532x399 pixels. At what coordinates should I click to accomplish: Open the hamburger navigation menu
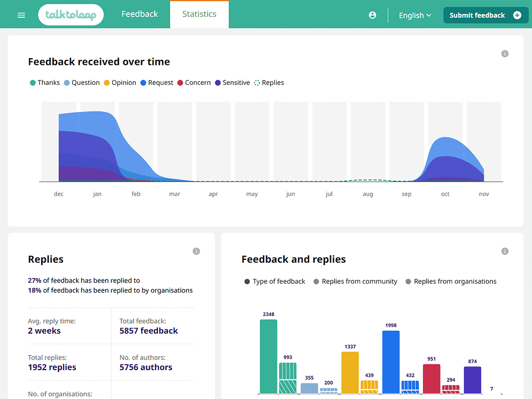click(x=21, y=15)
